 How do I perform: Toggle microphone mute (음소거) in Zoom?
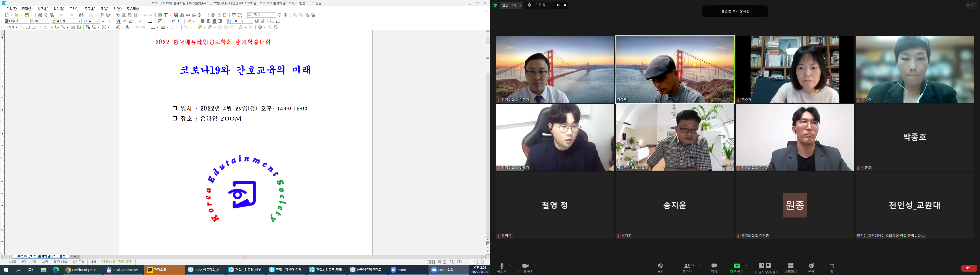click(501, 266)
